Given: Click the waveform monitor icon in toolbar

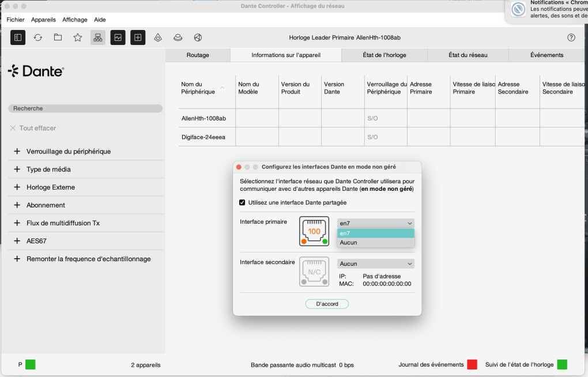Looking at the screenshot, I should [118, 37].
